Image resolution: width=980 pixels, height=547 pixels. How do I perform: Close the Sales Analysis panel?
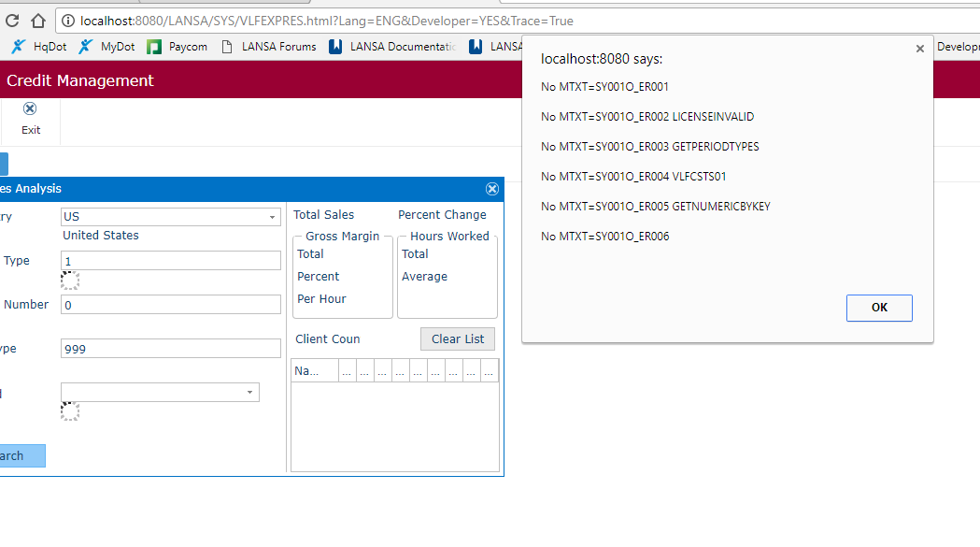point(492,188)
